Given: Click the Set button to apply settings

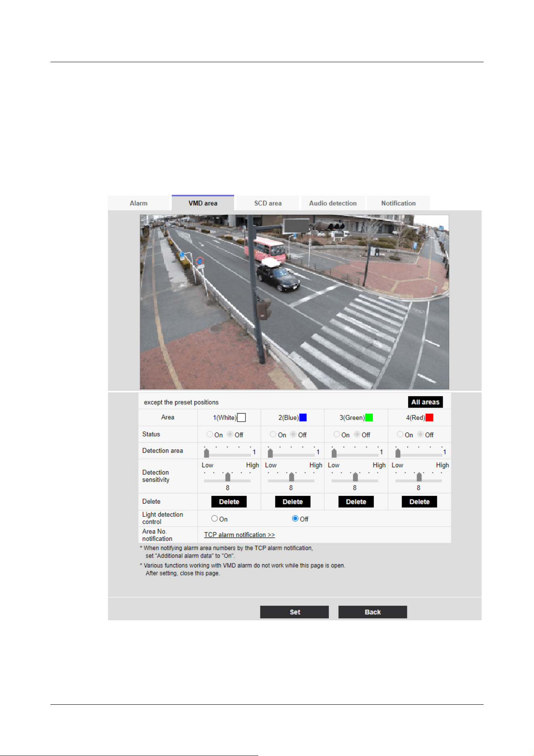Looking at the screenshot, I should [295, 612].
